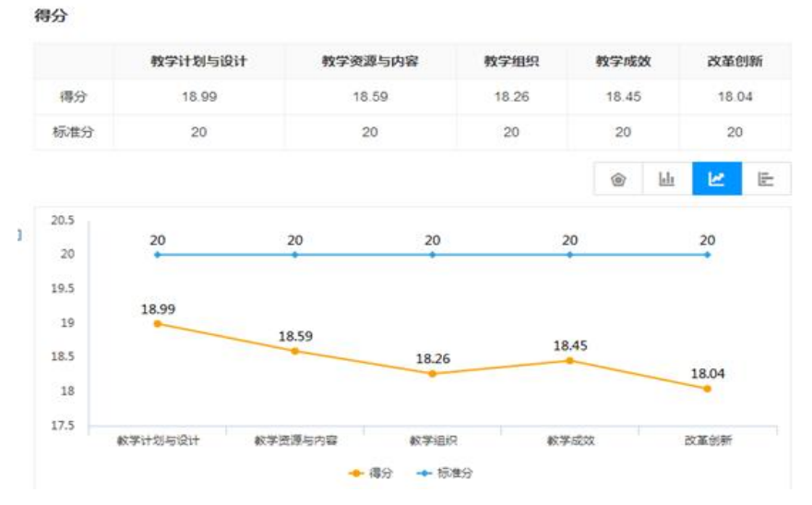Click the orange 18.04 data point
The height and width of the screenshot is (505, 812).
click(707, 389)
